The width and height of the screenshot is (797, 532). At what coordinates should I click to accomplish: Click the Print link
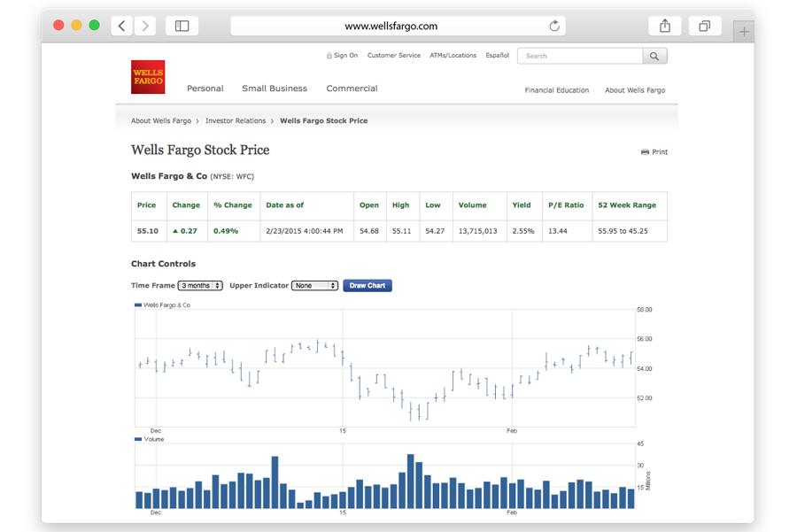point(660,152)
